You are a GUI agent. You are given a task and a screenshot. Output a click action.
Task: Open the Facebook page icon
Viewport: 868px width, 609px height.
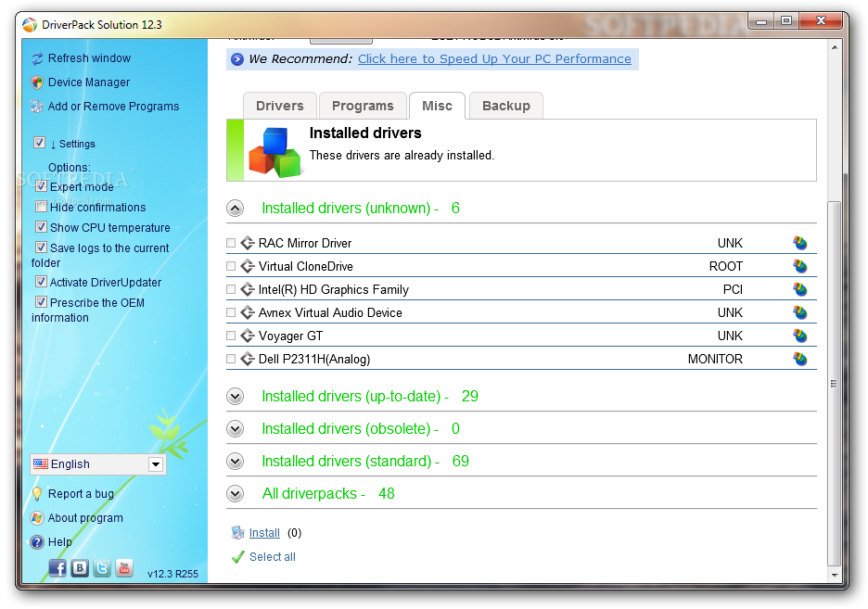click(57, 567)
